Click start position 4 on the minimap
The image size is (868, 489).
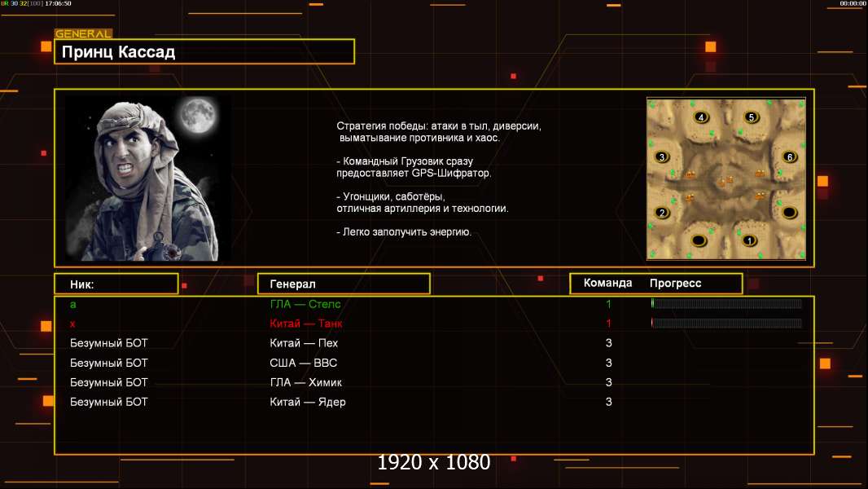701,117
